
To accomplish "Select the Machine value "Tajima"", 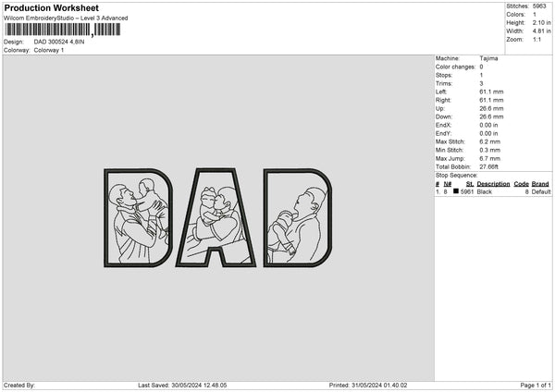I will [x=488, y=58].
